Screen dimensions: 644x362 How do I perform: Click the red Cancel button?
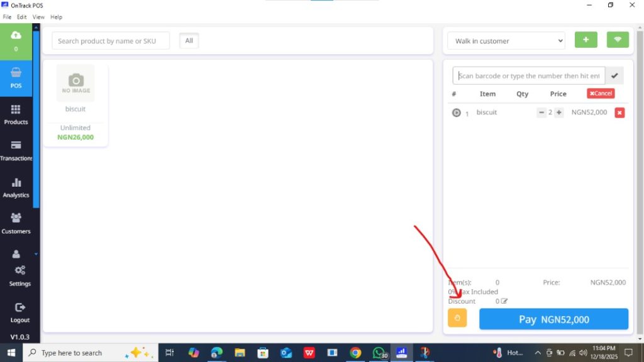click(601, 94)
